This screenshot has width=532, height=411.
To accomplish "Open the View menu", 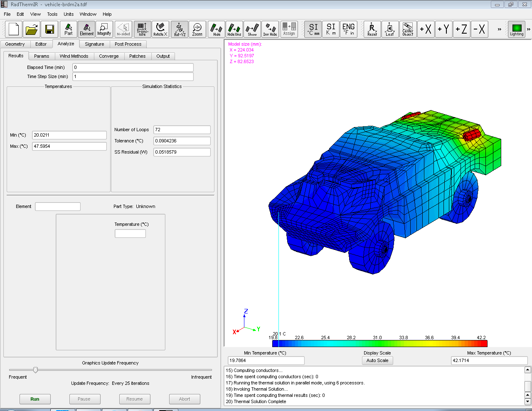I will coord(36,14).
